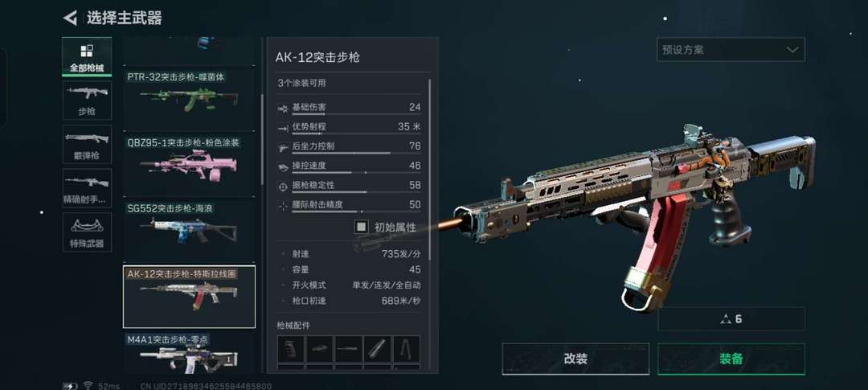This screenshot has height=390, width=868.
Task: Click the cost indicator showing 6
Action: (x=731, y=319)
